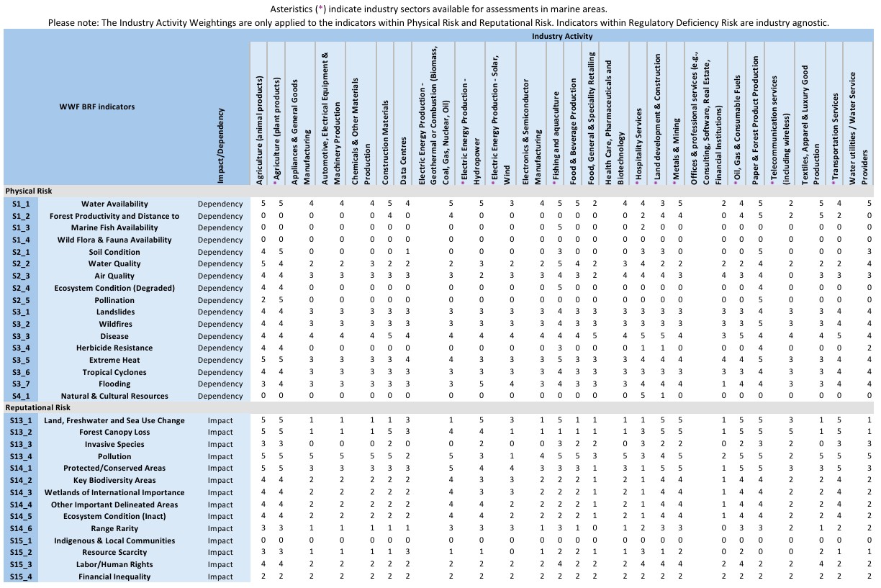Click the Reputational Risk section header
The image size is (881, 588).
coord(35,408)
